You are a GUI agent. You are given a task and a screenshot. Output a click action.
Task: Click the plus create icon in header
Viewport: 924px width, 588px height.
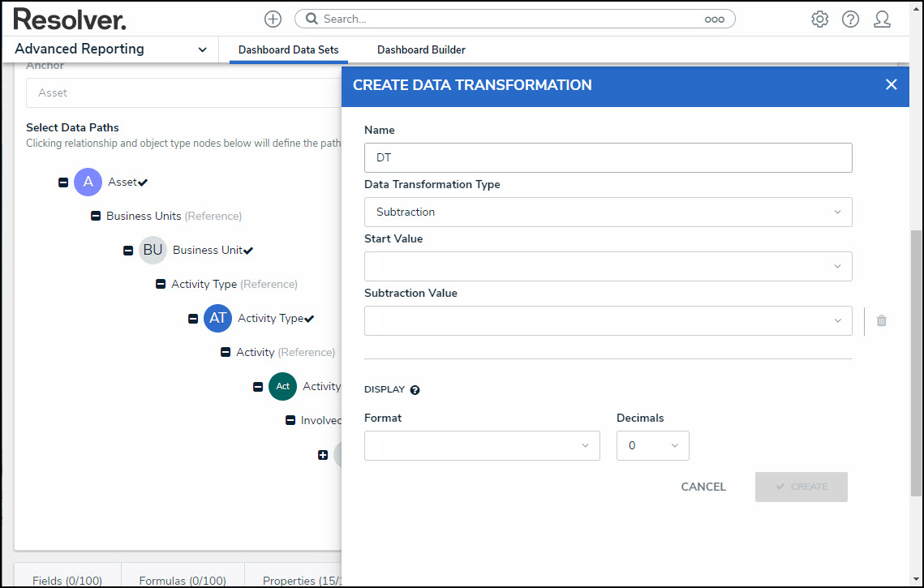(273, 19)
